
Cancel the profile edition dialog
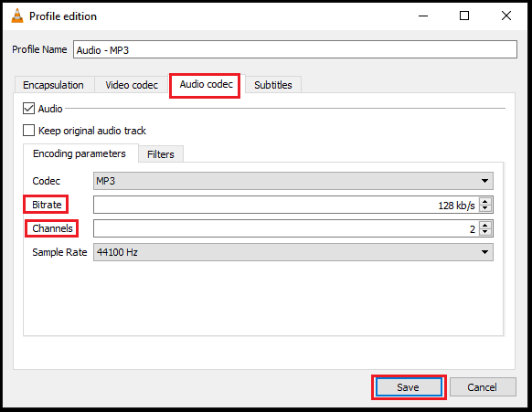(x=483, y=387)
